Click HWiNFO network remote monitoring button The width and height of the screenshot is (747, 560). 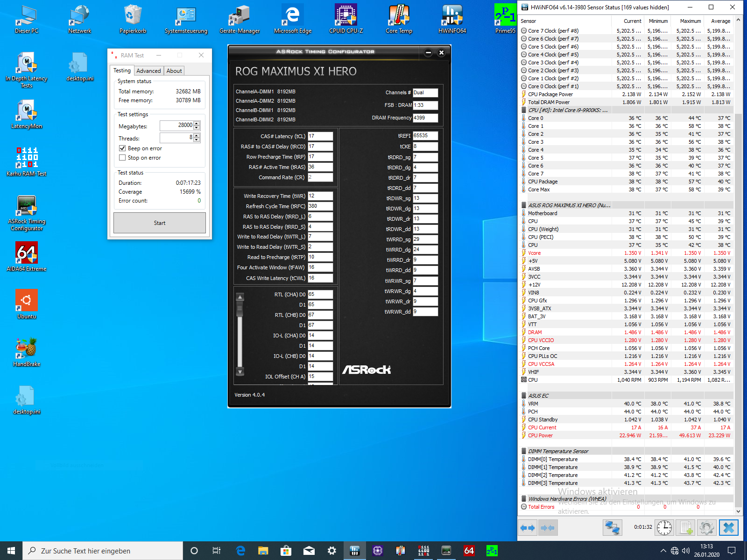(x=612, y=528)
